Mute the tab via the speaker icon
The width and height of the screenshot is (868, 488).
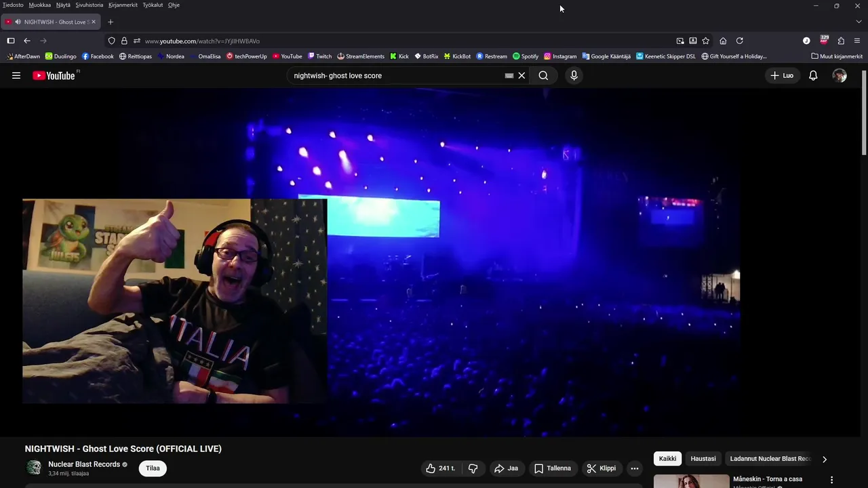tap(18, 22)
